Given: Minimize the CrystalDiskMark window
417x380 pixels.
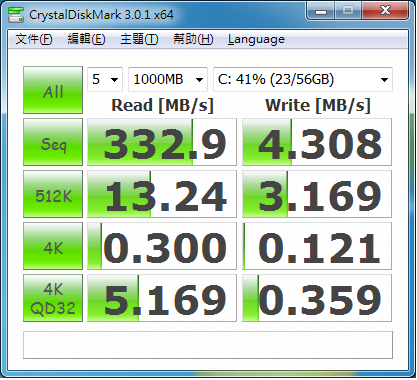Looking at the screenshot, I should tap(321, 11).
